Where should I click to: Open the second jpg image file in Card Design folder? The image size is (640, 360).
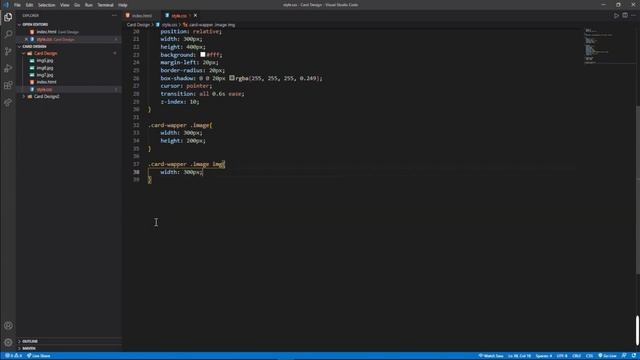point(45,68)
